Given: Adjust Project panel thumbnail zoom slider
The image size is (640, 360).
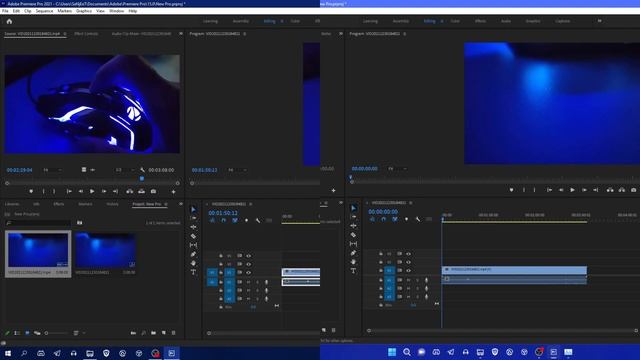Looking at the screenshot, I should [56, 333].
